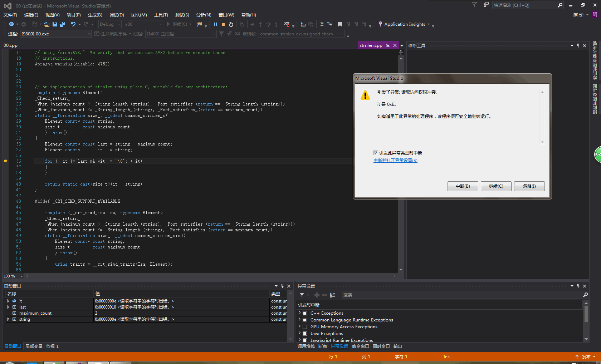Pin the Autos window panel

tap(282, 286)
